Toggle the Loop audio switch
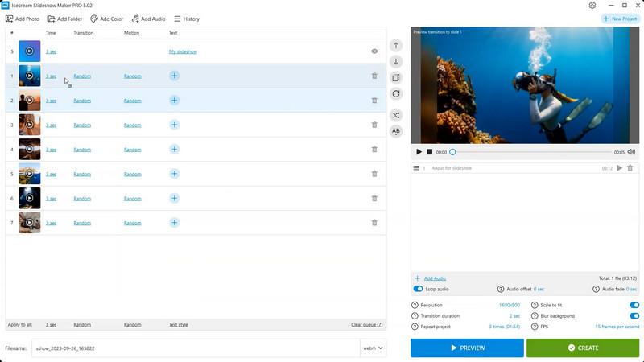 pos(419,289)
